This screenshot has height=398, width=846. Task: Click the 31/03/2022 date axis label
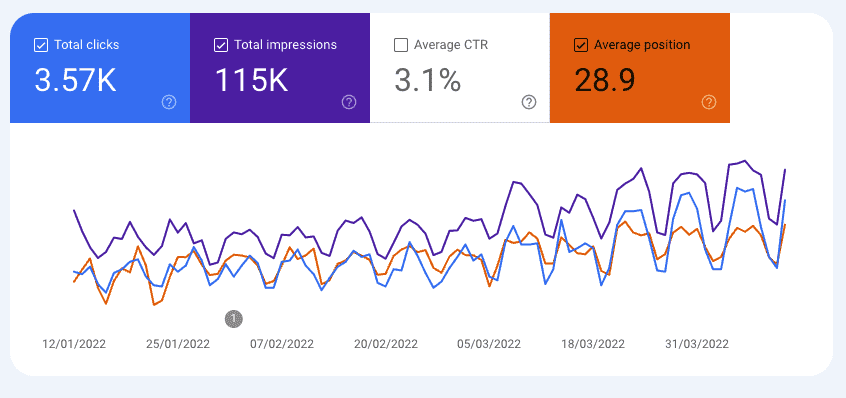pyautogui.click(x=697, y=344)
